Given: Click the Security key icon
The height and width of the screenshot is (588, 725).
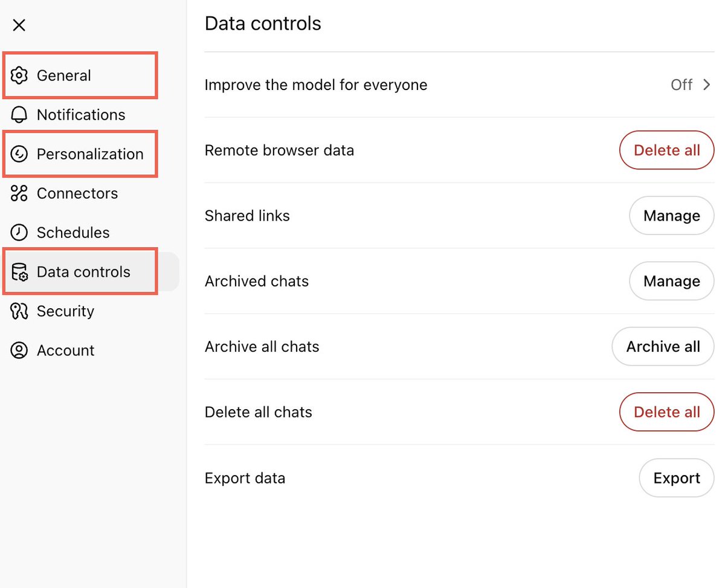Looking at the screenshot, I should click(x=19, y=311).
